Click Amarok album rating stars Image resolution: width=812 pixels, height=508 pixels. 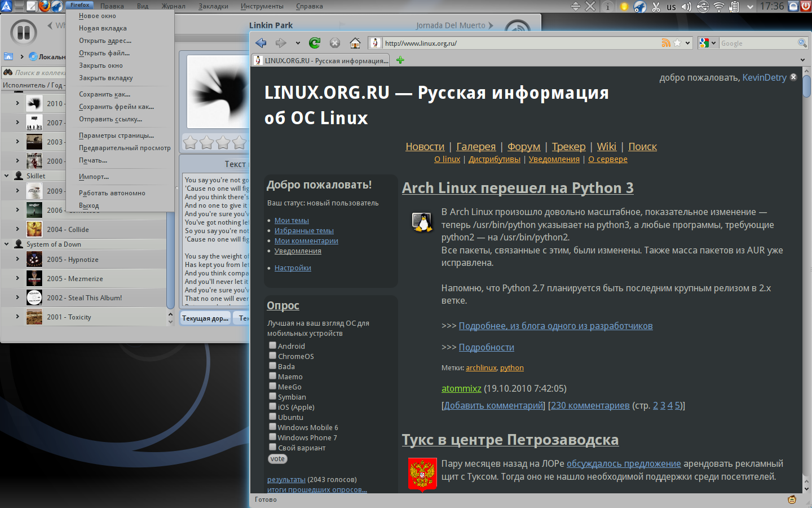(215, 142)
